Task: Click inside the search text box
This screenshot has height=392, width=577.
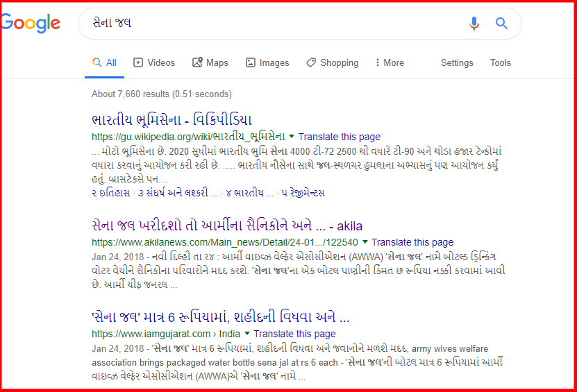Action: 278,24
